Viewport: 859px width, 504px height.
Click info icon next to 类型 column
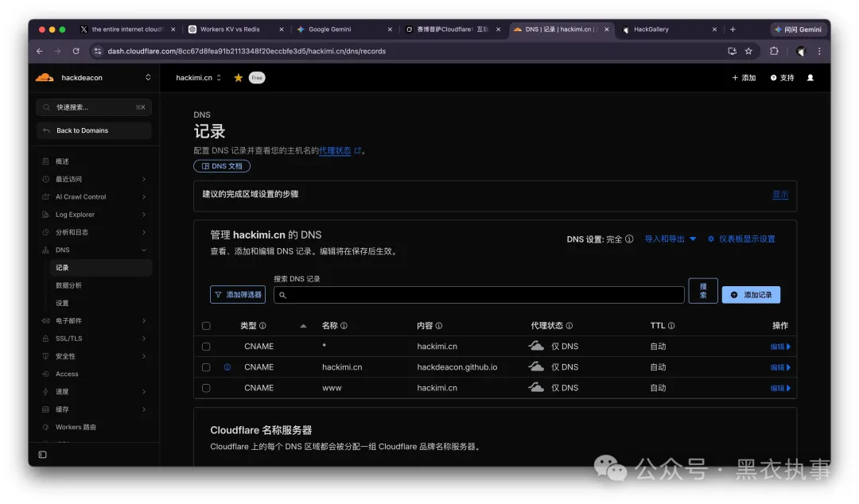pyautogui.click(x=262, y=326)
